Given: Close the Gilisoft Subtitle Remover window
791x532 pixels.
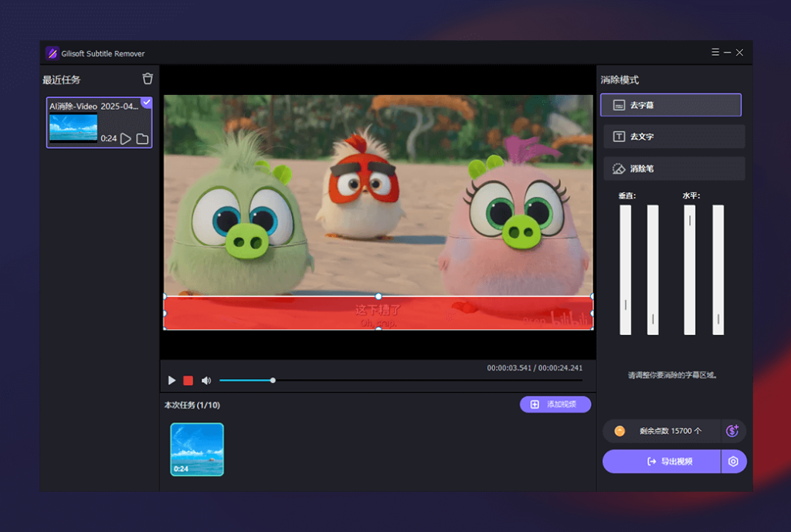Looking at the screenshot, I should (739, 53).
